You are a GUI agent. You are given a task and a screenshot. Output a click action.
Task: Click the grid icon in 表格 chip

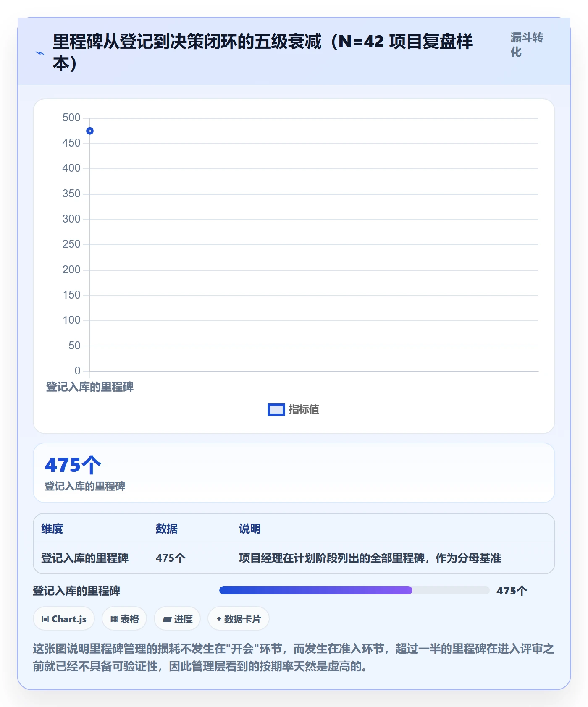point(114,619)
